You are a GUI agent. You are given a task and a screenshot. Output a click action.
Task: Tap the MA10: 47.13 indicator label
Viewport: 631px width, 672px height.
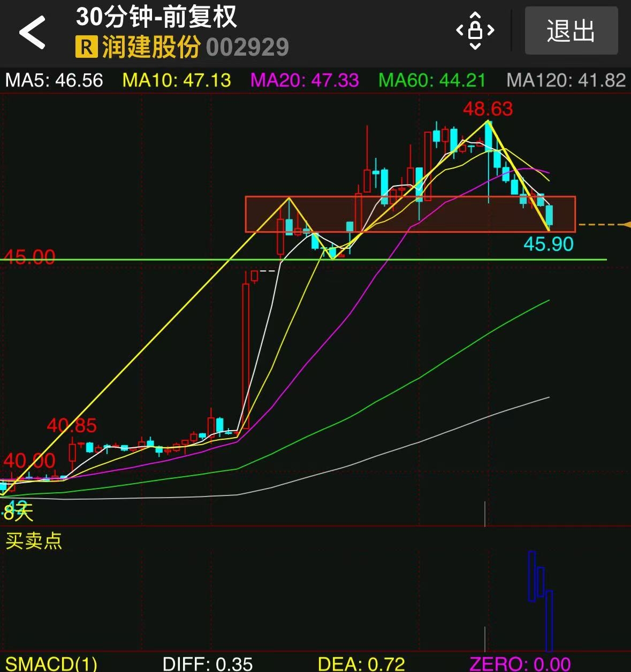[177, 80]
